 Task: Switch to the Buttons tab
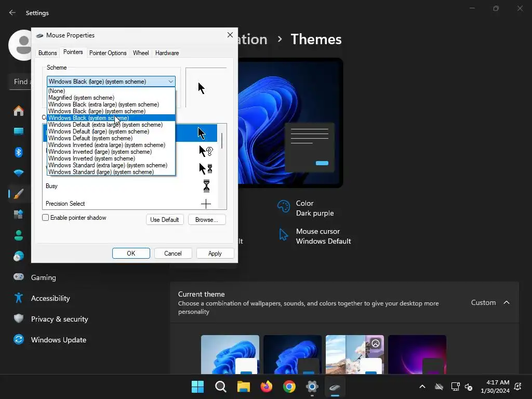pos(47,53)
